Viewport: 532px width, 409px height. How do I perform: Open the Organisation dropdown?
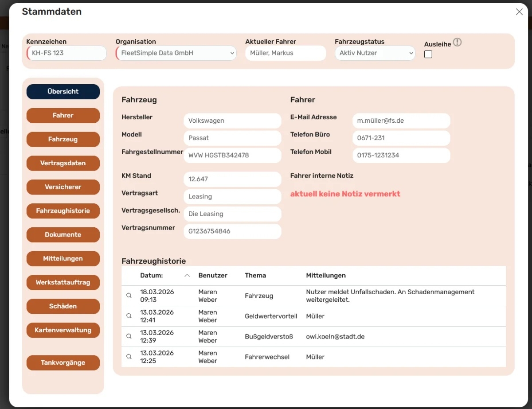click(176, 53)
